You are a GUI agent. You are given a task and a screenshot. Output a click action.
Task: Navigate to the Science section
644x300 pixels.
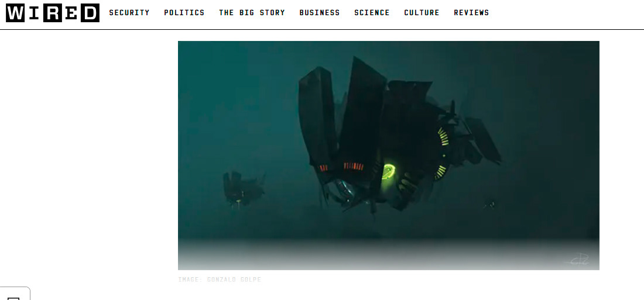372,13
